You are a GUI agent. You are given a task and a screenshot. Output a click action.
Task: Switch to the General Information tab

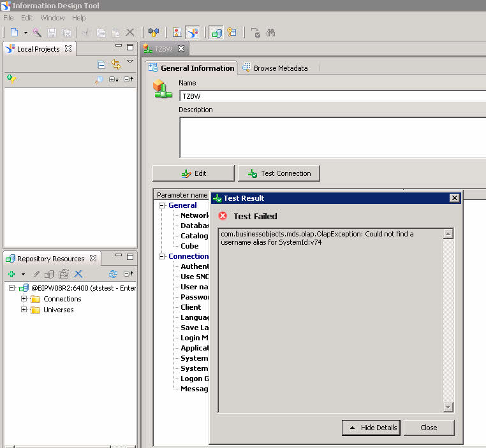pyautogui.click(x=191, y=68)
